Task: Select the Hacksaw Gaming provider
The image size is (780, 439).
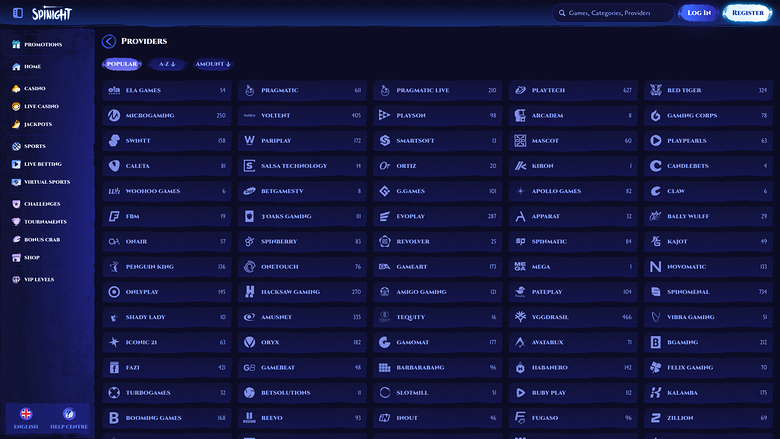Action: 303,292
